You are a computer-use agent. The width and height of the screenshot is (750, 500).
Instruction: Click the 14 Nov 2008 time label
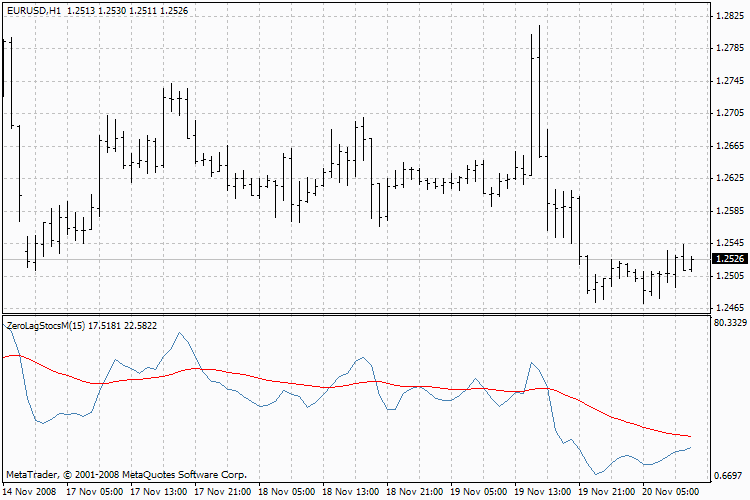click(x=30, y=492)
